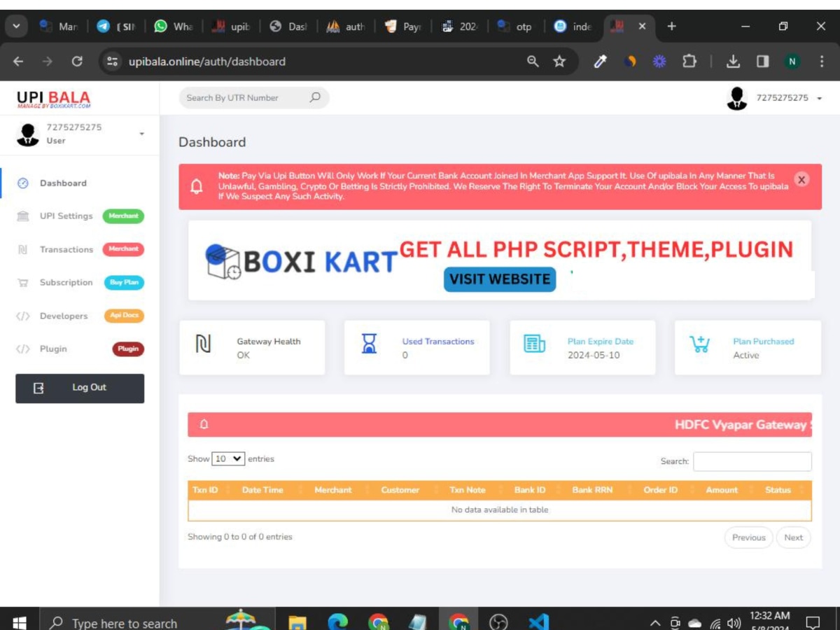Open the browser downloads icon
The width and height of the screenshot is (840, 630).
coord(733,62)
